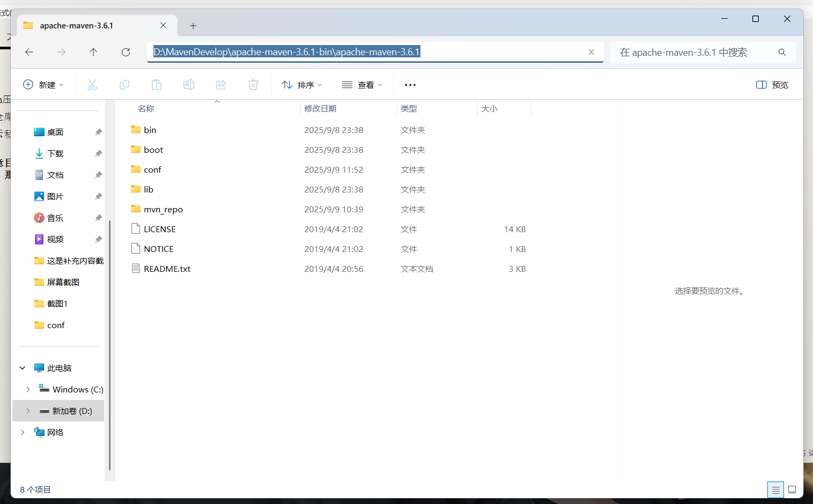Open a new tab with plus button

click(193, 26)
